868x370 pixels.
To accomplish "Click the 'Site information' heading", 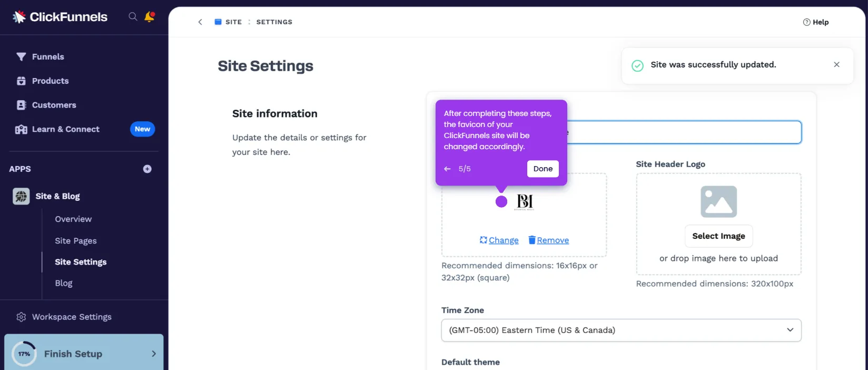I will [275, 113].
